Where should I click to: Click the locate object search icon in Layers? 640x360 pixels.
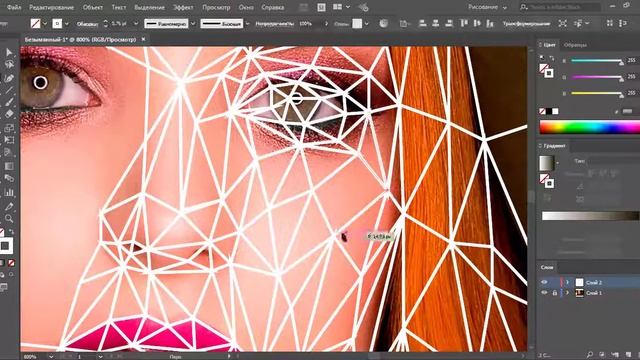click(590, 355)
